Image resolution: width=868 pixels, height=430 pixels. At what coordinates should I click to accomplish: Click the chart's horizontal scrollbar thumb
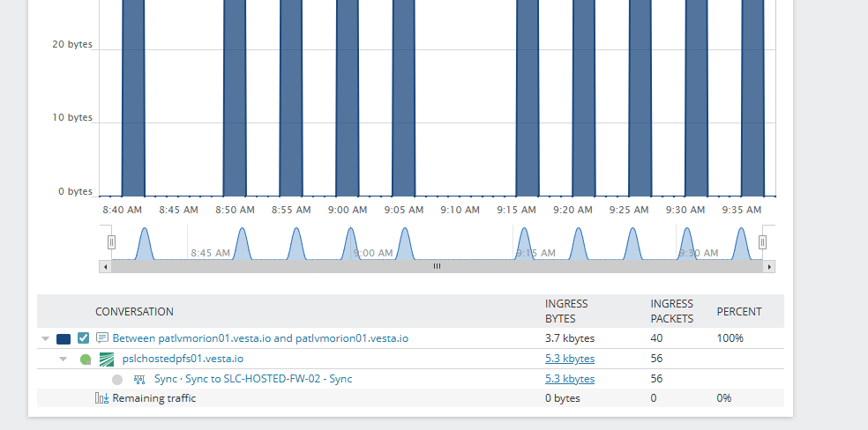point(437,266)
